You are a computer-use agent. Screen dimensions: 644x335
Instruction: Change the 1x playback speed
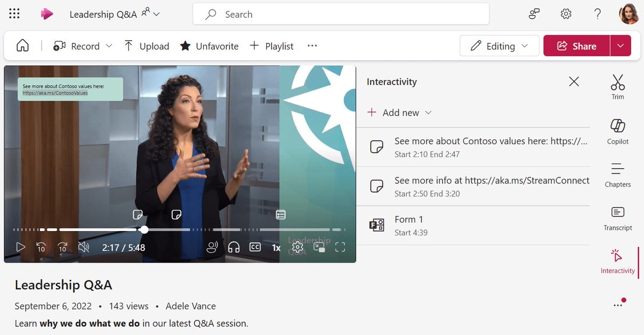[x=276, y=248]
